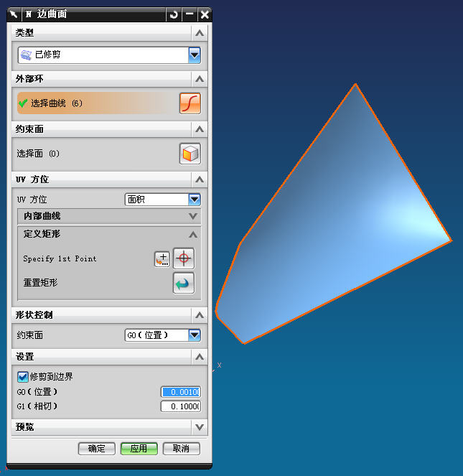
Task: Expand the 预览 section
Action: (x=200, y=427)
